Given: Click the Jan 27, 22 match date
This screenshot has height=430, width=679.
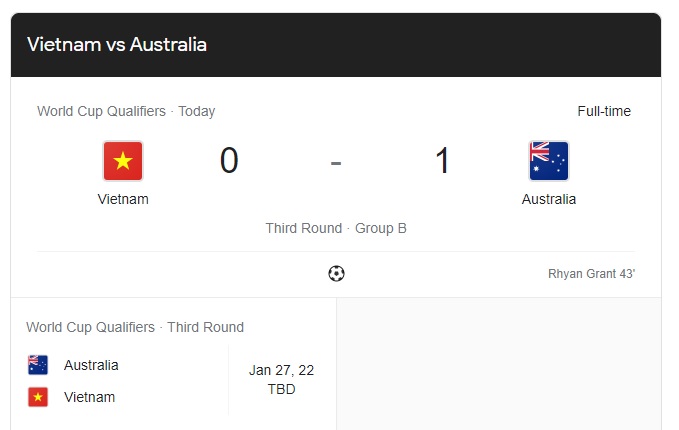Looking at the screenshot, I should click(x=281, y=370).
